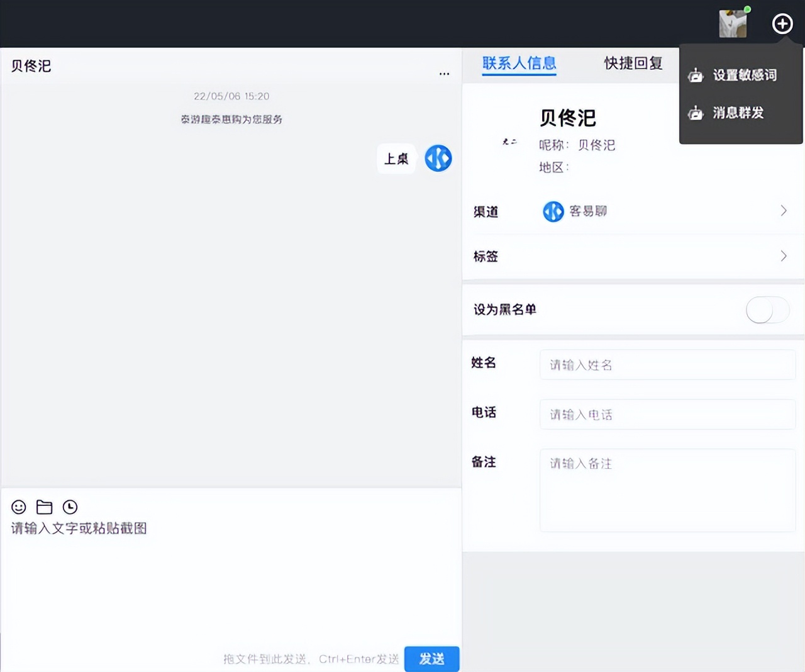Click the file/folder attachment icon

pos(44,507)
